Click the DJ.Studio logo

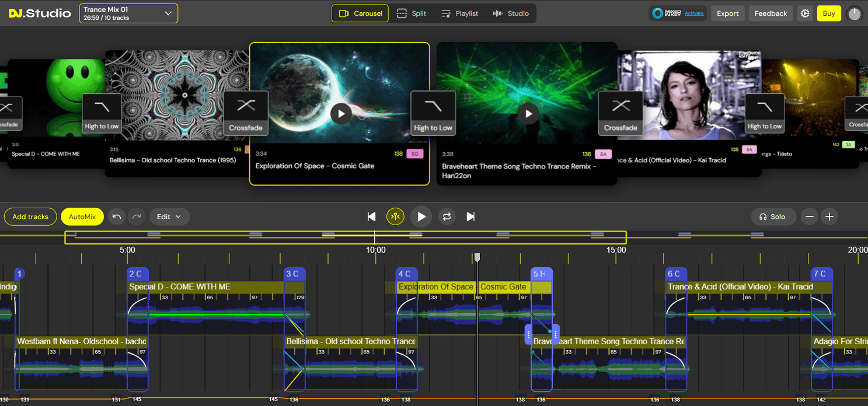[40, 13]
